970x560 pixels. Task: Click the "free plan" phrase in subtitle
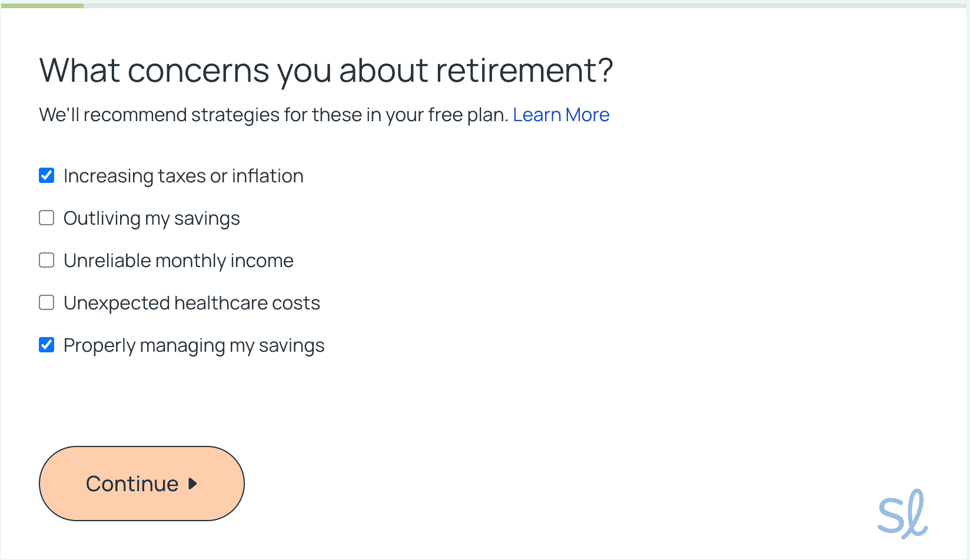(467, 115)
